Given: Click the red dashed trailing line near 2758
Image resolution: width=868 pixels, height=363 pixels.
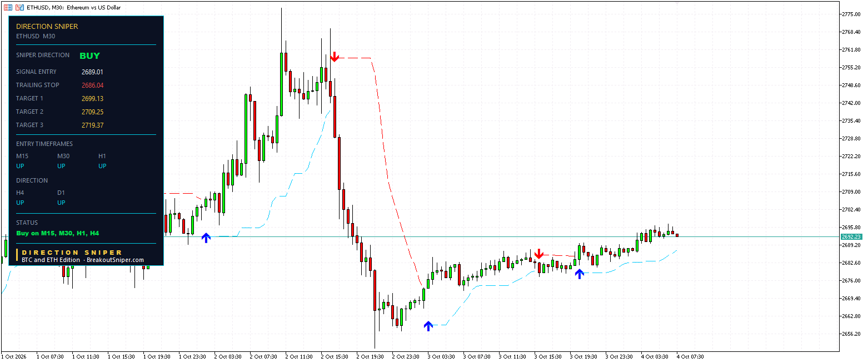Looking at the screenshot, I should point(356,58).
